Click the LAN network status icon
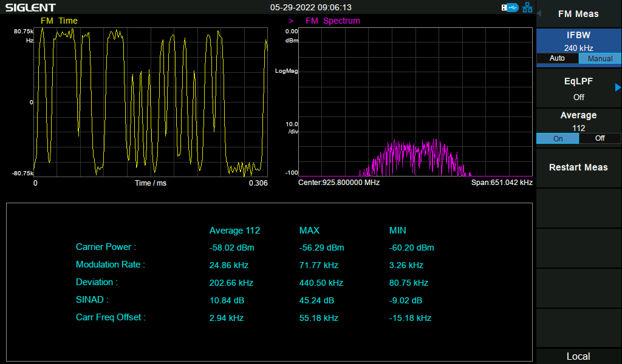Screen dimensions: 622x364 pyautogui.click(x=527, y=7)
